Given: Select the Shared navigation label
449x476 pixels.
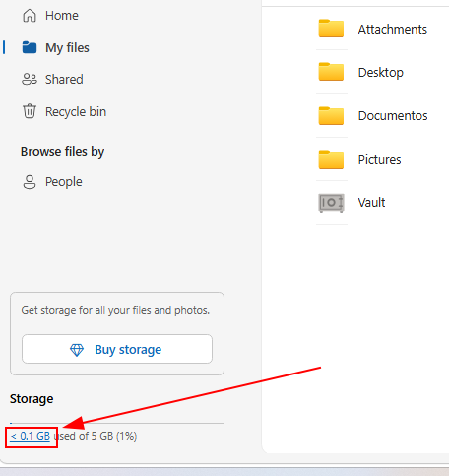Looking at the screenshot, I should (x=64, y=79).
